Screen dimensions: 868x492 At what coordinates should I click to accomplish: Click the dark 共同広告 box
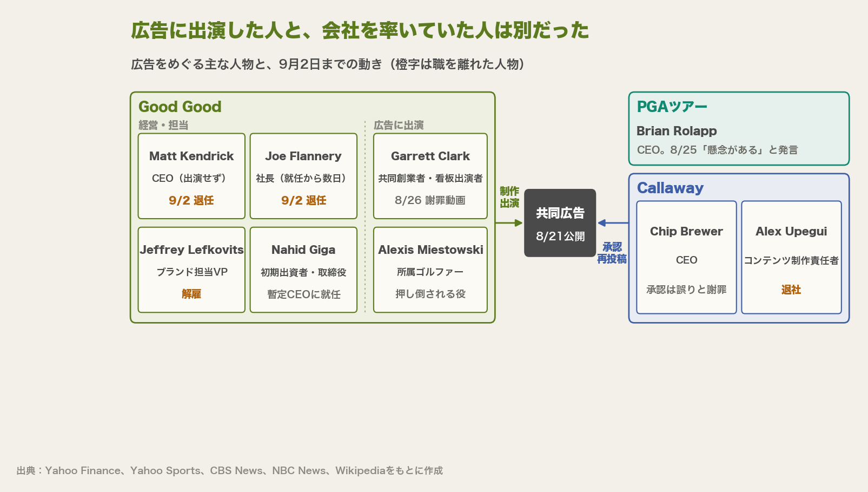(x=560, y=222)
